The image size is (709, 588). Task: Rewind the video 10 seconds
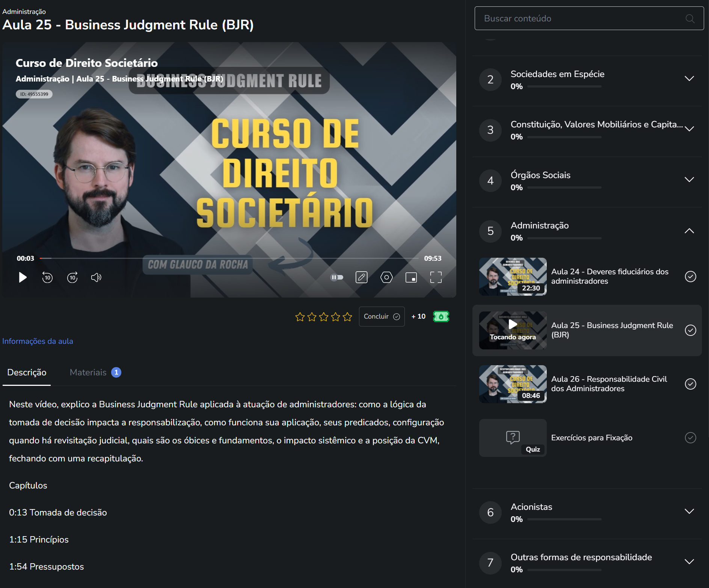pos(47,278)
